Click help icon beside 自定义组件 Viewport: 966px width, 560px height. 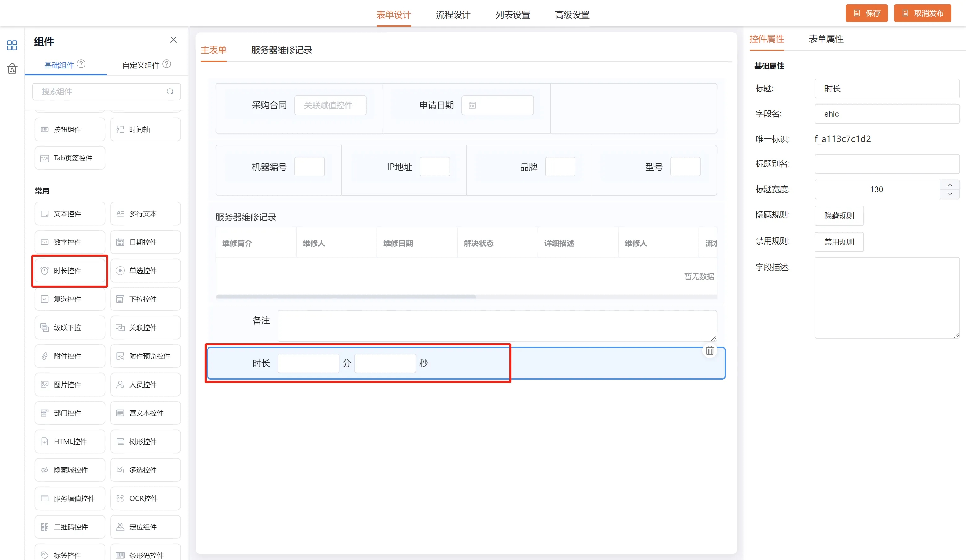[x=167, y=64]
